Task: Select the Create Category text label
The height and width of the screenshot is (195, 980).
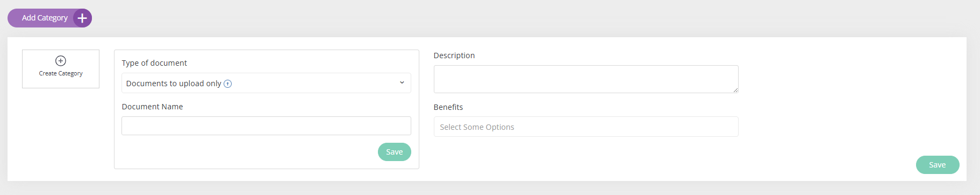Action: (x=61, y=73)
